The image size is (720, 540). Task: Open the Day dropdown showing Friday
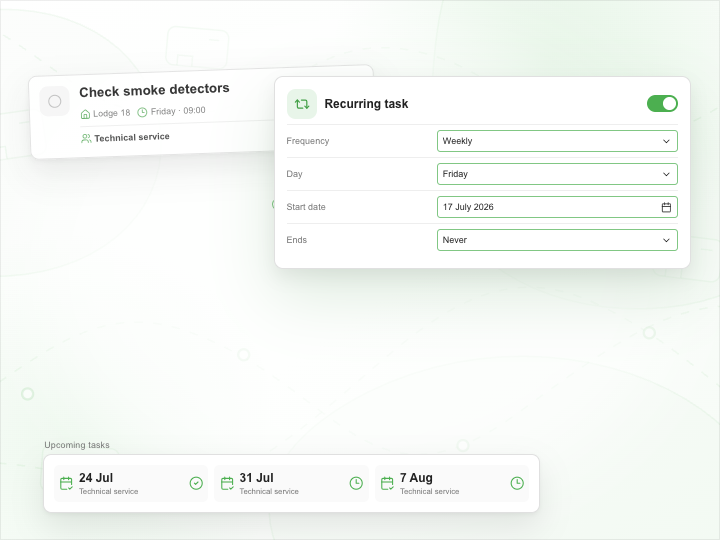click(x=557, y=174)
